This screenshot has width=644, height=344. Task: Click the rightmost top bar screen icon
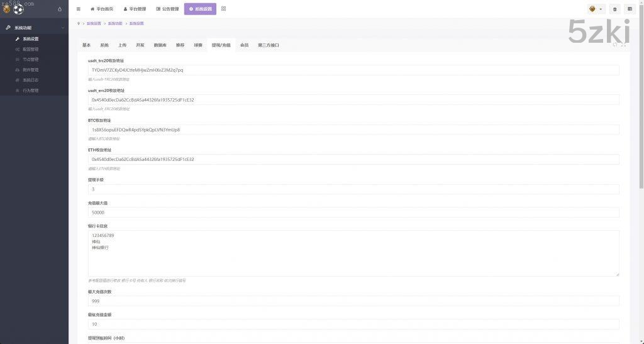pyautogui.click(x=630, y=9)
